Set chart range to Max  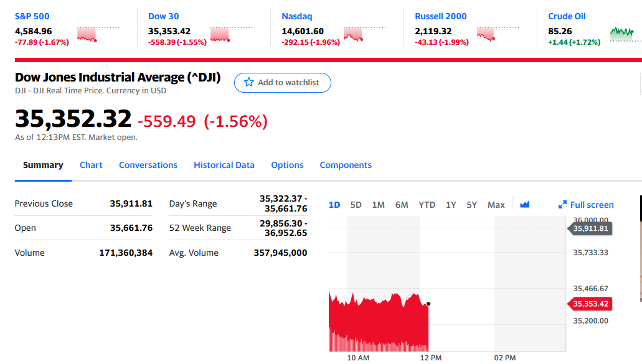pos(496,205)
